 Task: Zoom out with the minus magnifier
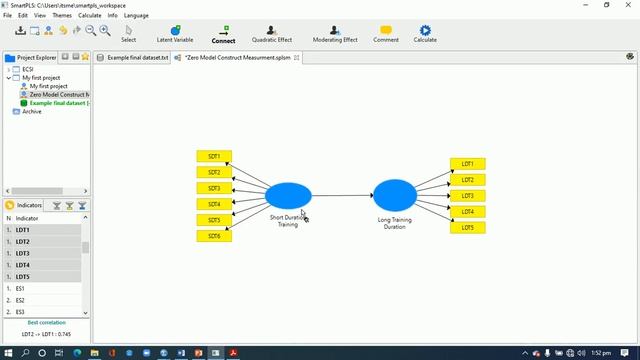[x=91, y=31]
